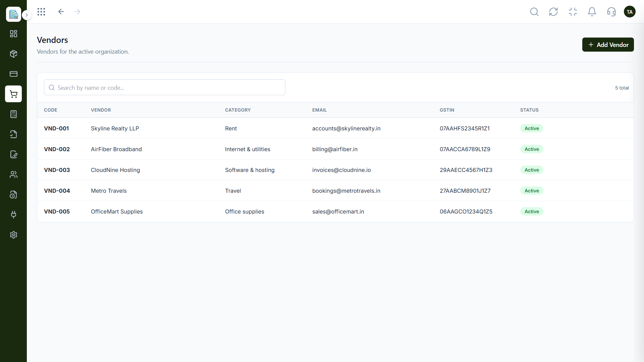Open the apps grid launcher
The width and height of the screenshot is (644, 362).
(x=41, y=12)
